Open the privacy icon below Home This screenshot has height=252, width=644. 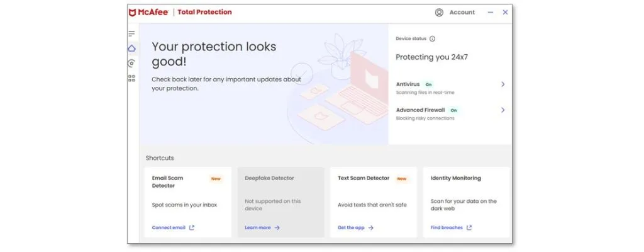131,63
